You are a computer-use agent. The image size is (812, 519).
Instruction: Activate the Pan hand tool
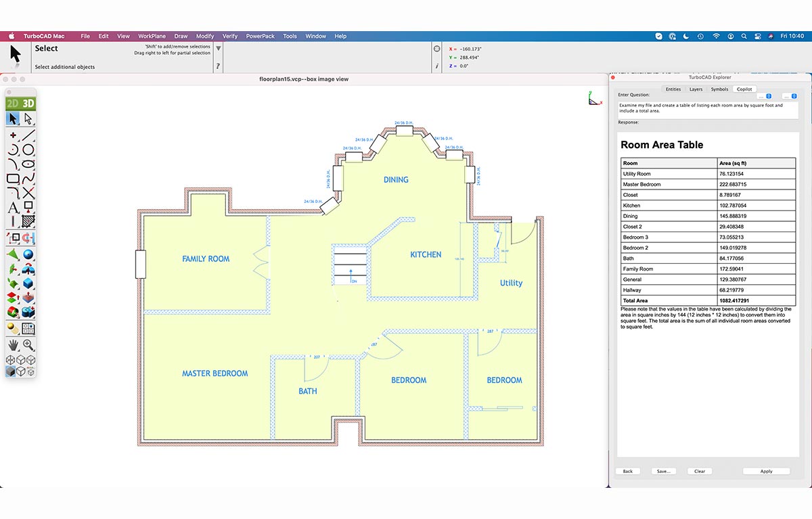click(x=13, y=344)
